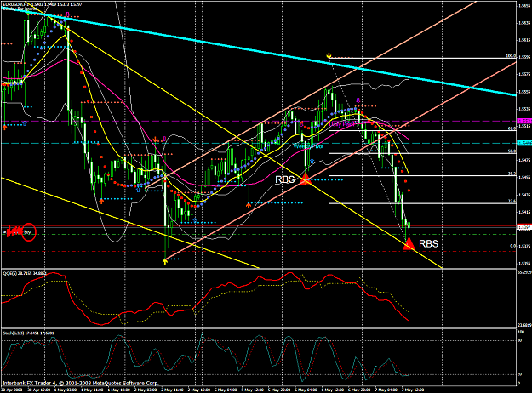Click the current price tag 1.5397 on axis

coord(524,228)
